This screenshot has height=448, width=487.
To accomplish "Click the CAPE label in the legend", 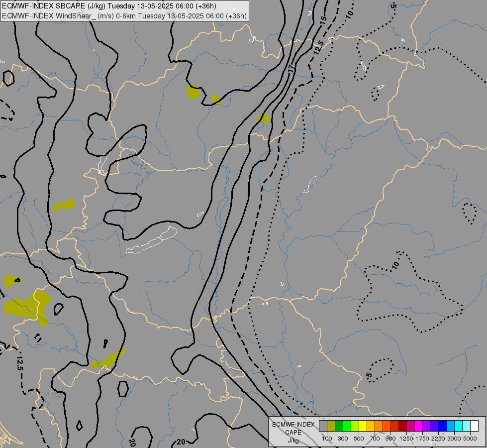I will [293, 433].
